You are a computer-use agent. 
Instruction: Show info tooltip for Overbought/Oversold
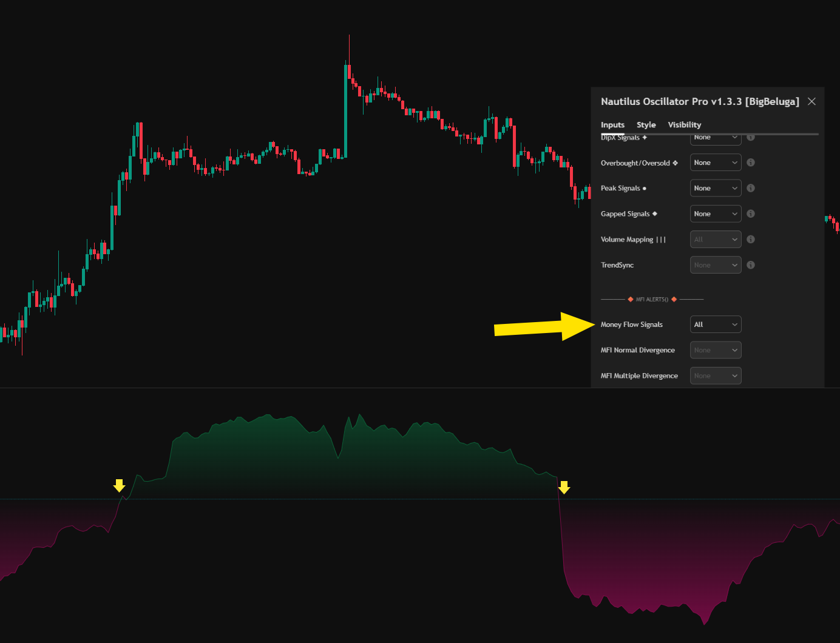pyautogui.click(x=751, y=163)
